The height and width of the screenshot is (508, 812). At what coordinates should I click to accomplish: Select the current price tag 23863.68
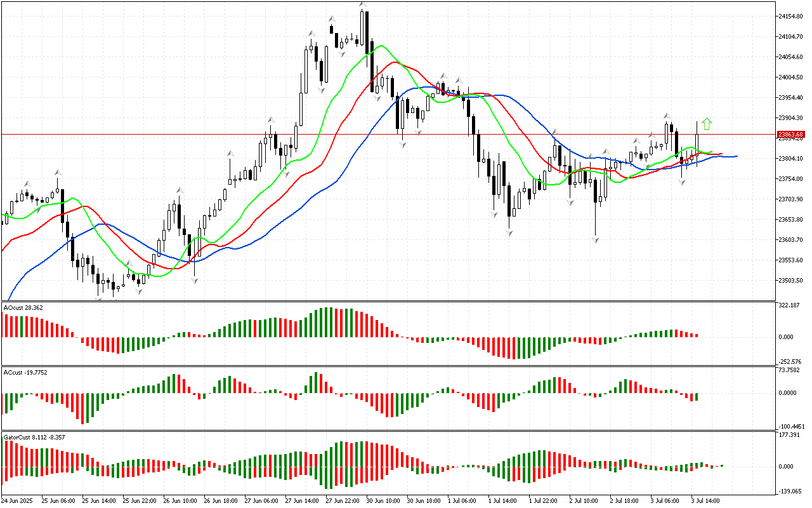click(x=790, y=135)
